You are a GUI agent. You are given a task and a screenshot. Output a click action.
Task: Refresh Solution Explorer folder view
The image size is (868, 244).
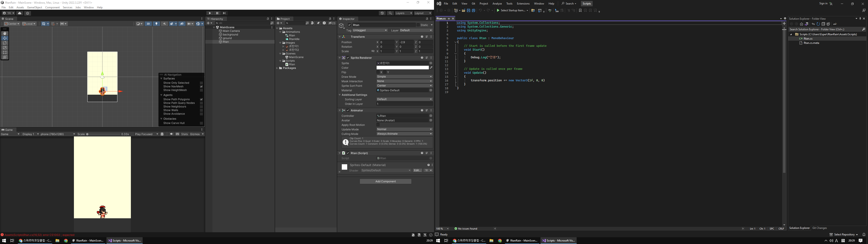click(x=818, y=24)
